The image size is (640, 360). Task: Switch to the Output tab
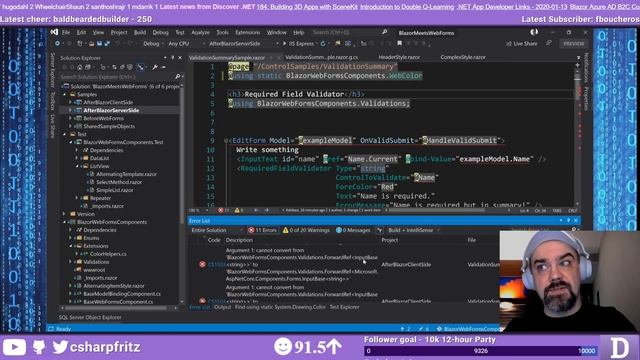tap(222, 307)
